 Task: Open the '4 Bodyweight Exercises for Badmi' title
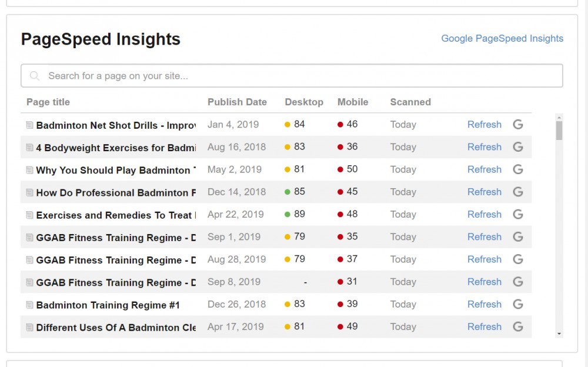point(116,148)
